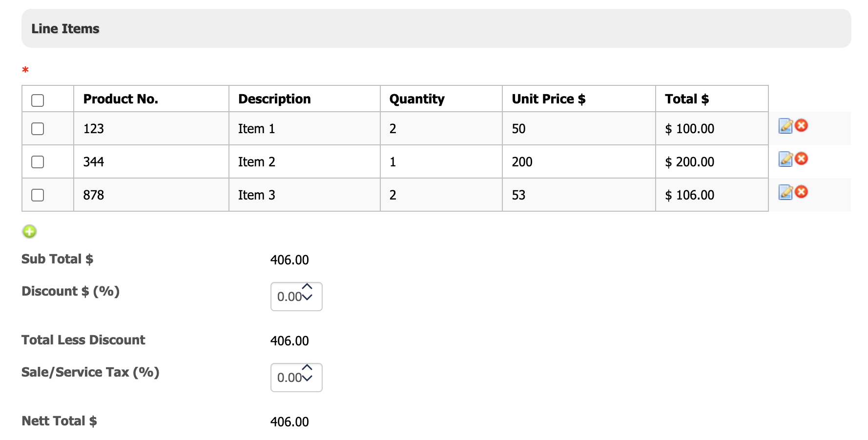This screenshot has width=868, height=440.
Task: Toggle the select-all header checkbox
Action: coord(38,100)
